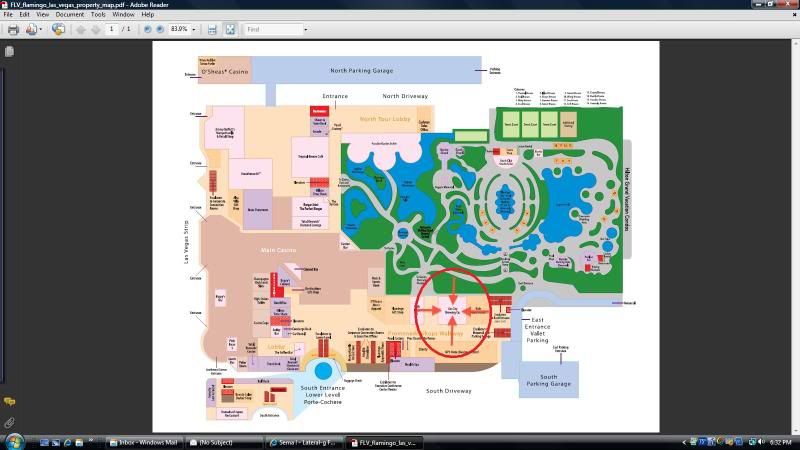Click the South Parking Garage label
The width and height of the screenshot is (800, 450).
[x=548, y=380]
